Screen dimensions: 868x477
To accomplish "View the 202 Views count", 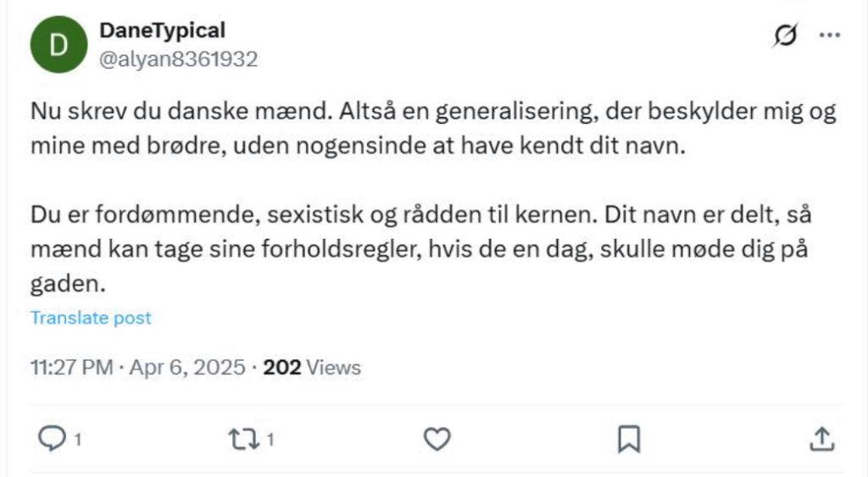I will coord(312,368).
